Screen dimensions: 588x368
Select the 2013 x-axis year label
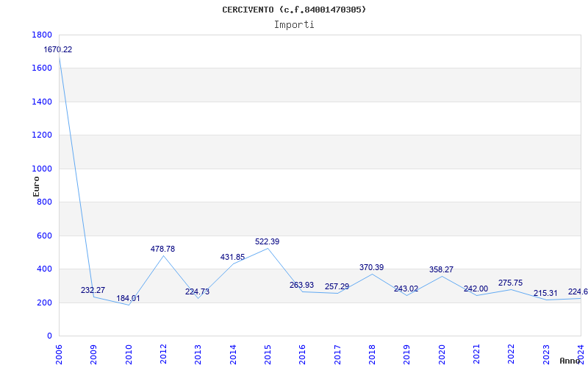198,354
